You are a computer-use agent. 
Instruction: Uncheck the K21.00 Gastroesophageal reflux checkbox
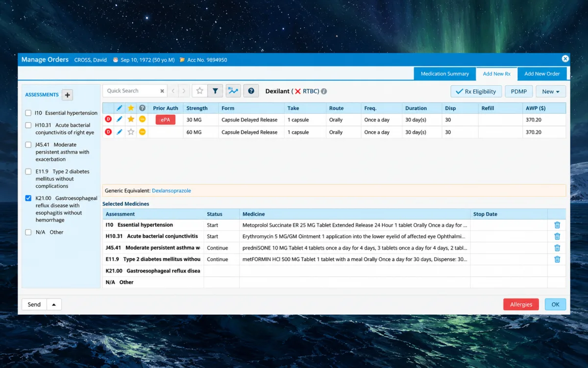28,198
